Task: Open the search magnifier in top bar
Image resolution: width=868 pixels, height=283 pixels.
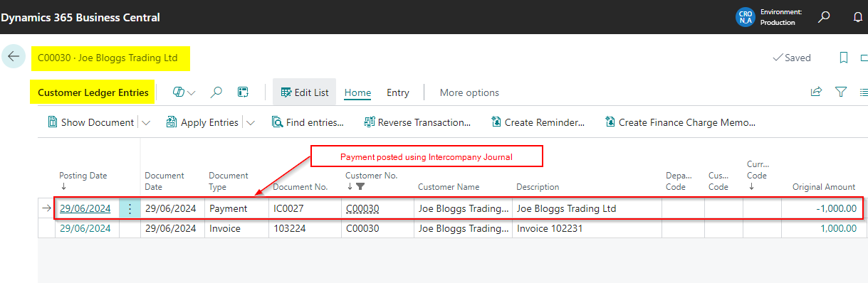Action: tap(824, 17)
